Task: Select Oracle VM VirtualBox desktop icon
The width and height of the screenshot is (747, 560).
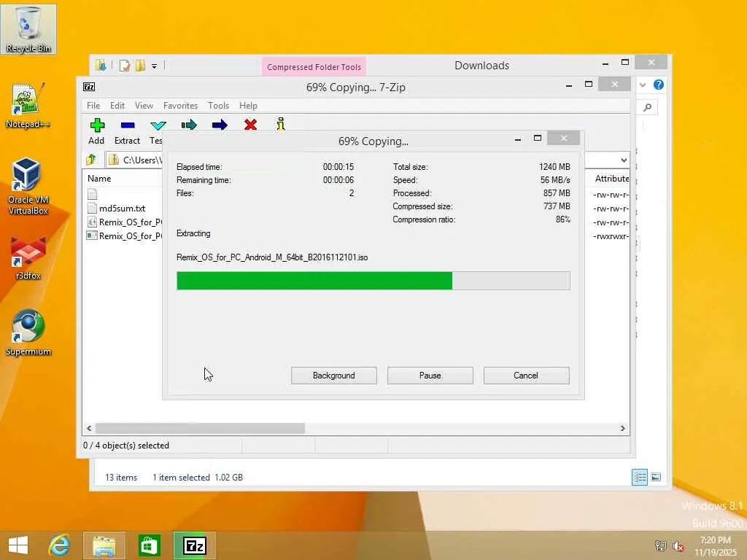Action: pos(28,187)
